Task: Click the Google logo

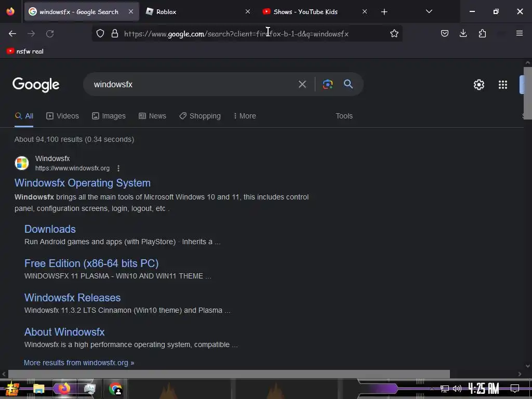Action: pos(36,85)
